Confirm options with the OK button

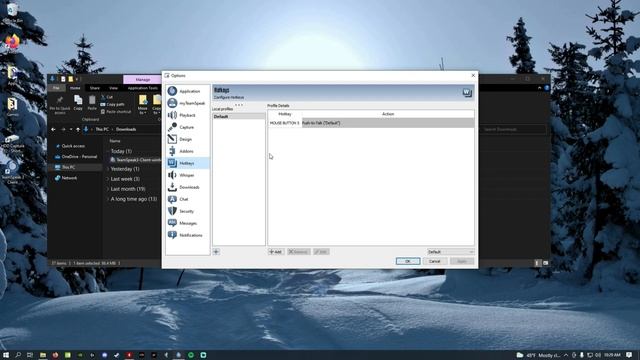pos(408,261)
